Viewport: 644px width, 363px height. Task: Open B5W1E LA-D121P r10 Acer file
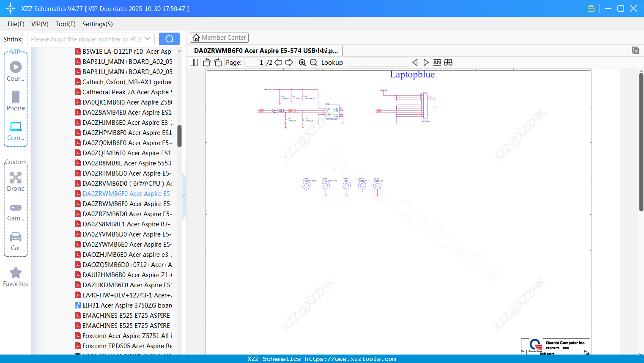123,51
